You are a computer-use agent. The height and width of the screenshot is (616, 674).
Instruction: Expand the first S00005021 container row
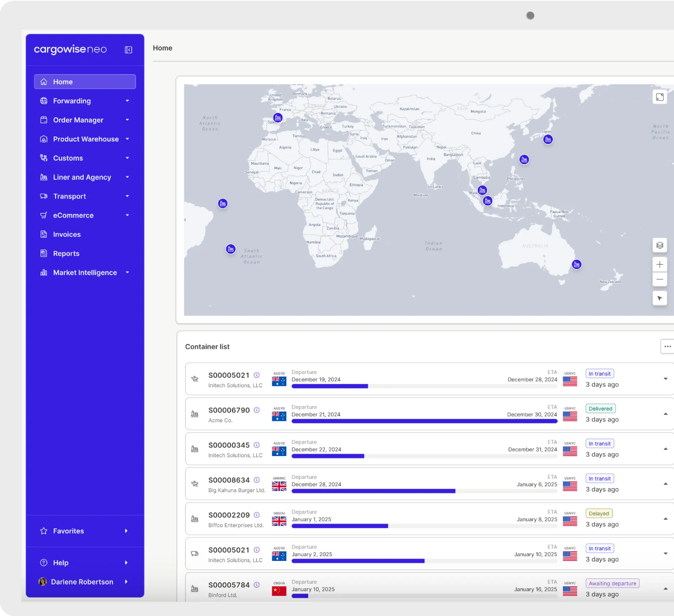(665, 379)
